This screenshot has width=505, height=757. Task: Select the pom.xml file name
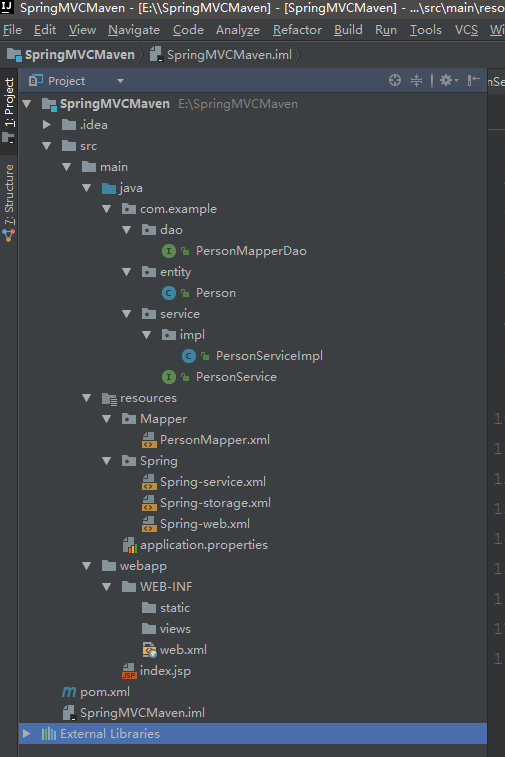pyautogui.click(x=105, y=692)
